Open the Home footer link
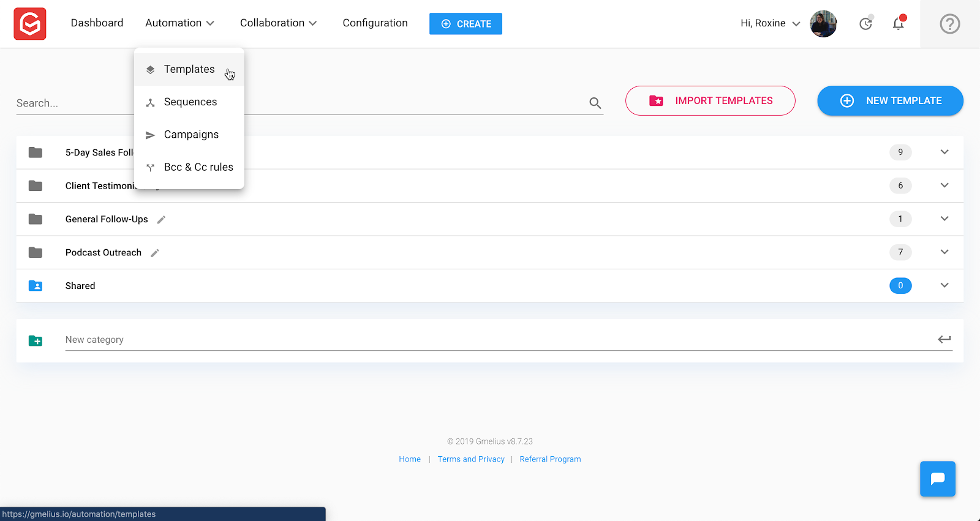Image resolution: width=980 pixels, height=521 pixels. tap(410, 459)
